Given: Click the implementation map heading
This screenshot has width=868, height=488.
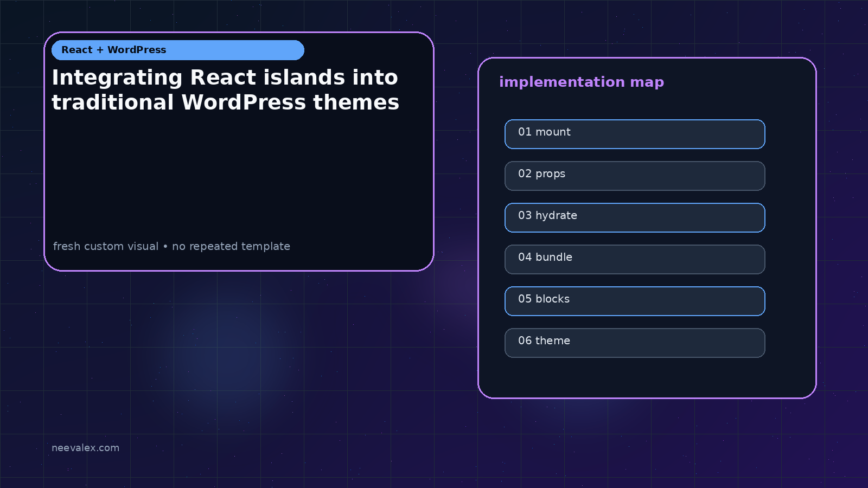Looking at the screenshot, I should (582, 82).
